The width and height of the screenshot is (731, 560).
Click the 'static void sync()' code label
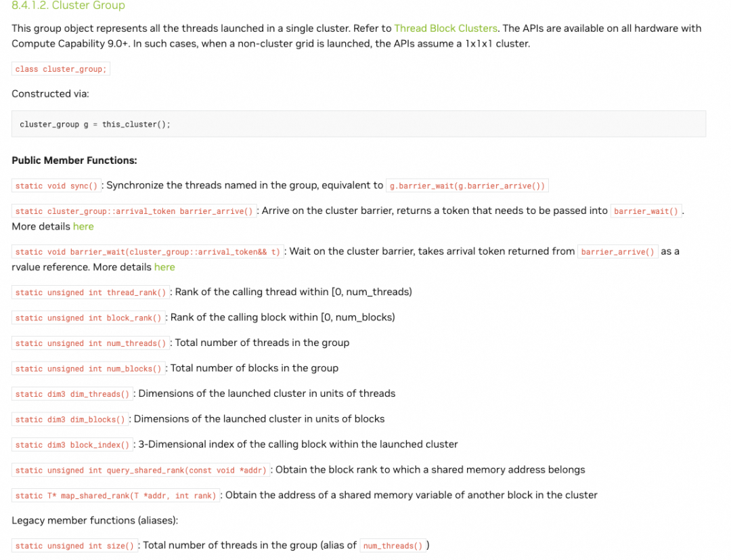[56, 186]
